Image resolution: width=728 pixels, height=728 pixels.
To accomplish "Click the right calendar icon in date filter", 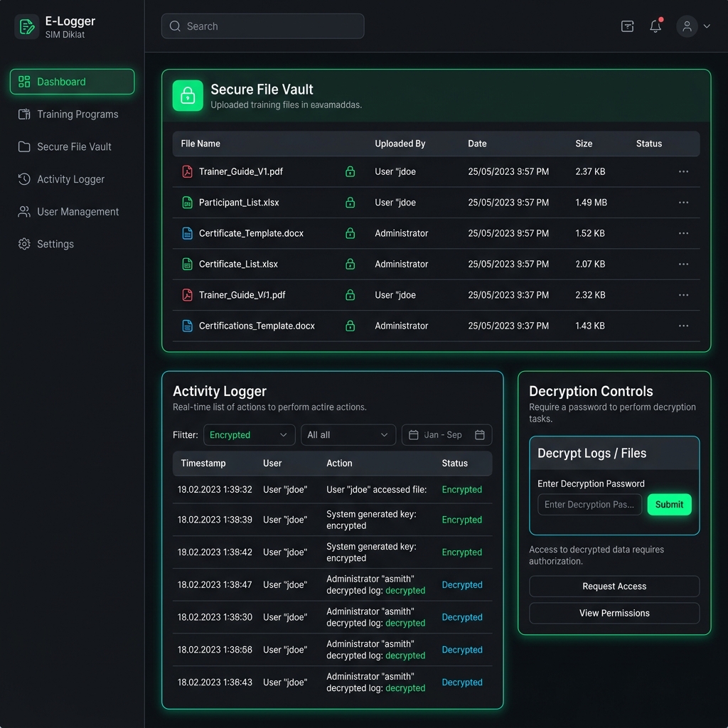I will (x=480, y=435).
